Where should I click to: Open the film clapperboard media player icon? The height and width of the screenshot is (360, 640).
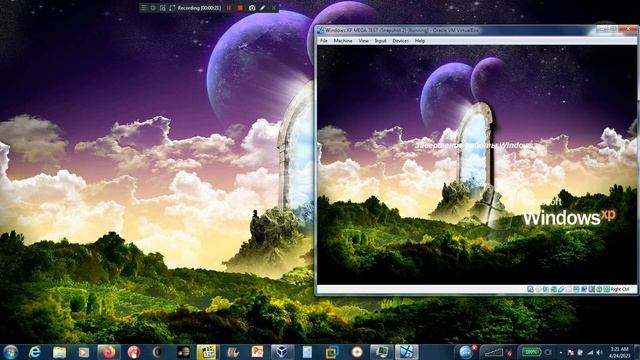click(x=207, y=352)
